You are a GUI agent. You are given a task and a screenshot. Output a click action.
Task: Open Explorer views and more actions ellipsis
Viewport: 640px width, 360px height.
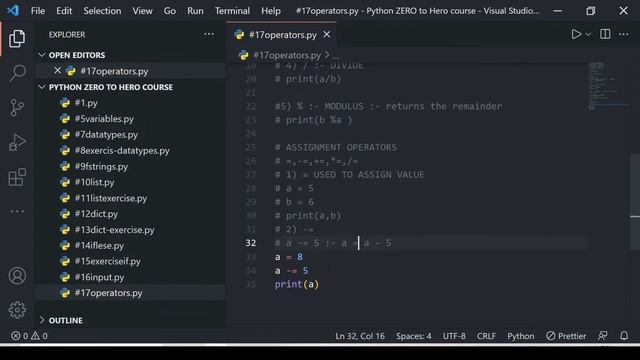click(x=209, y=34)
